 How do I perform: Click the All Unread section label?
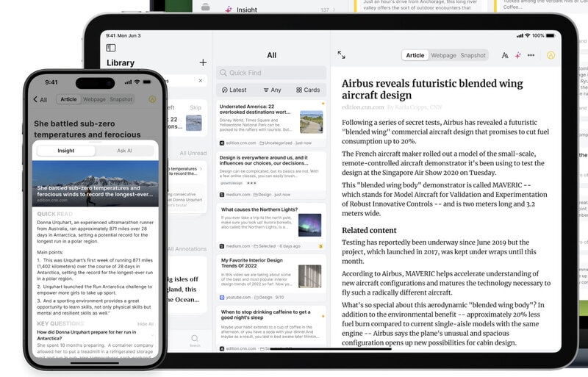193,153
